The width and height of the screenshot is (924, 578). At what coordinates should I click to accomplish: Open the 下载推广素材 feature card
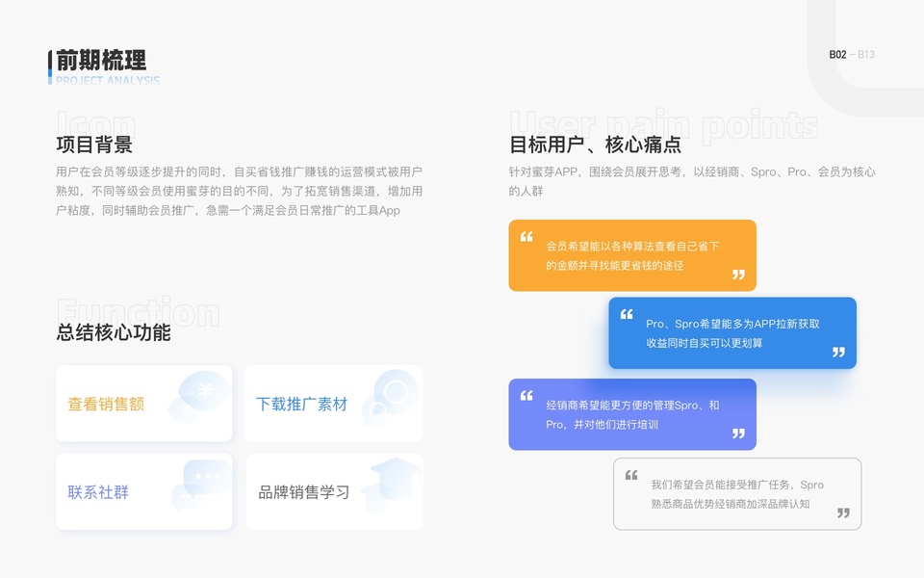click(334, 404)
